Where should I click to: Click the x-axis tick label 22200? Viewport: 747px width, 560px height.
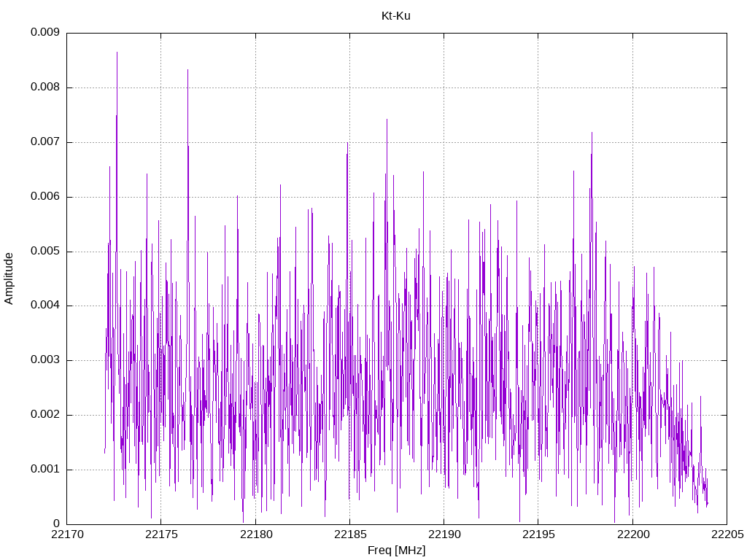tap(633, 534)
